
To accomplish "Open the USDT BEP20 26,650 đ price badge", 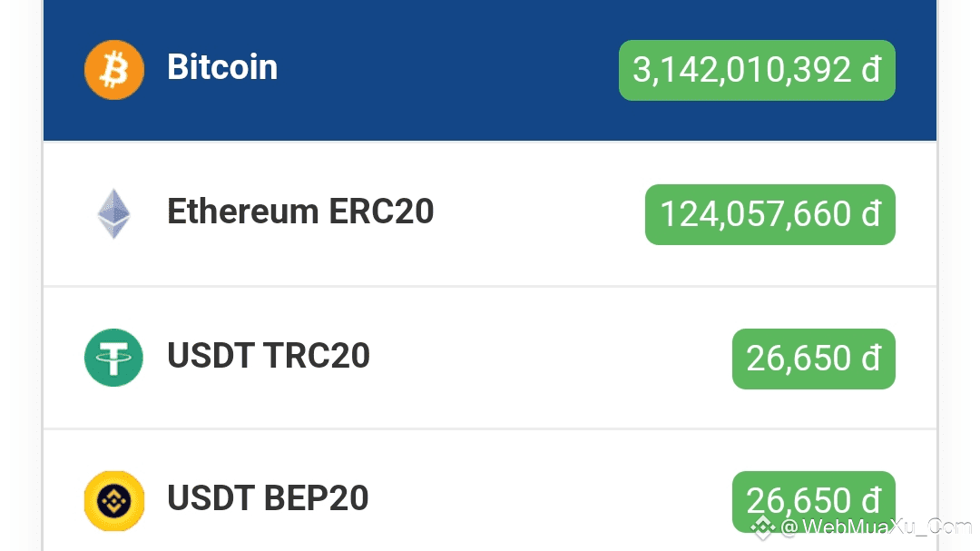I will (x=814, y=502).
